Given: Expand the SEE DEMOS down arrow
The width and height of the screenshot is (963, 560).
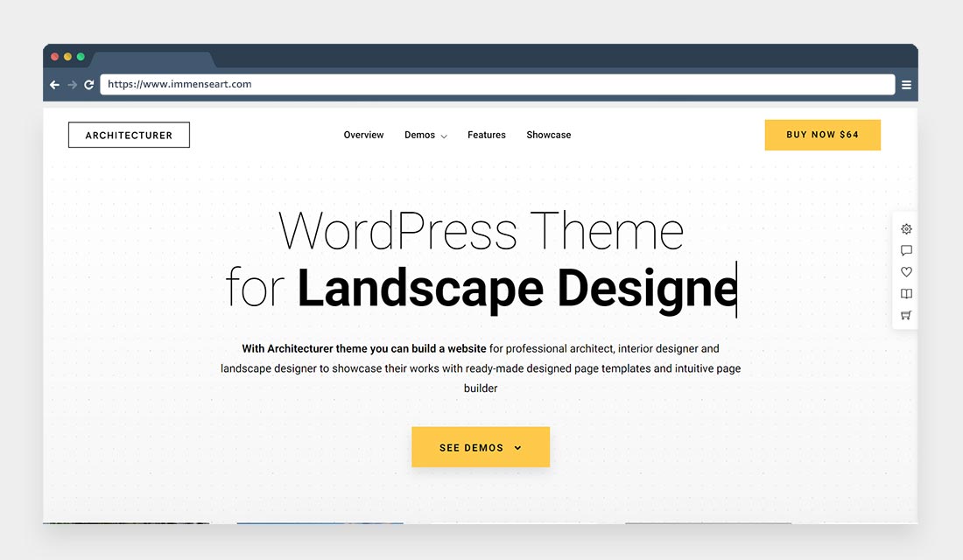Looking at the screenshot, I should tap(517, 448).
